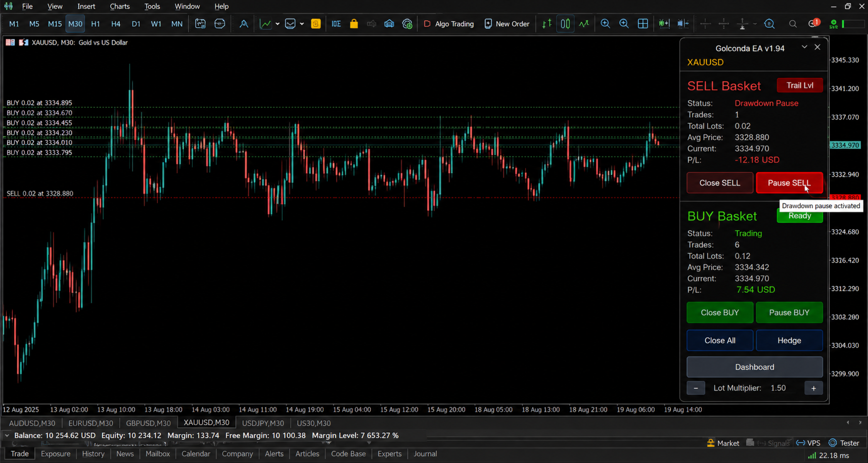Select the M15 timeframe
Image resolution: width=868 pixels, height=463 pixels.
(55, 24)
